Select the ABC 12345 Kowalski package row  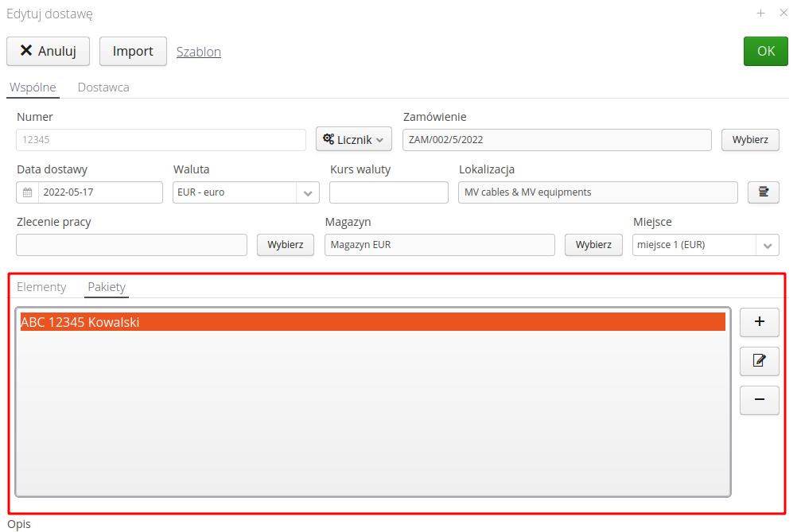tap(372, 322)
